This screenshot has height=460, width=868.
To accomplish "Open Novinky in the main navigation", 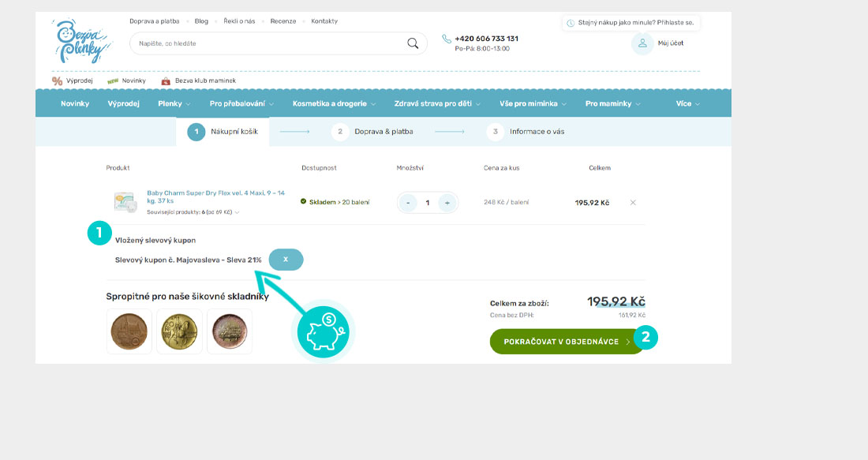I will click(x=75, y=103).
